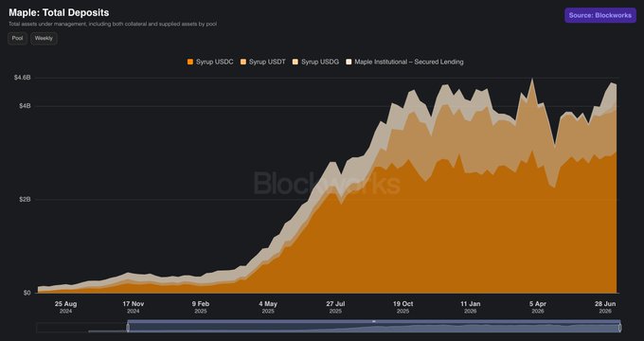Click the Maple: Total Deposits title
The width and height of the screenshot is (644, 341).
point(59,12)
